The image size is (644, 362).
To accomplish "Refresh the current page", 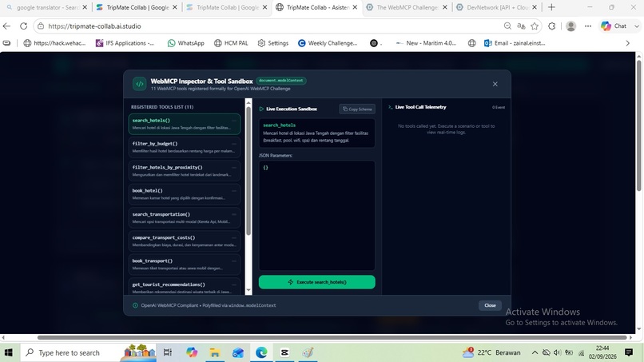I will point(23,26).
